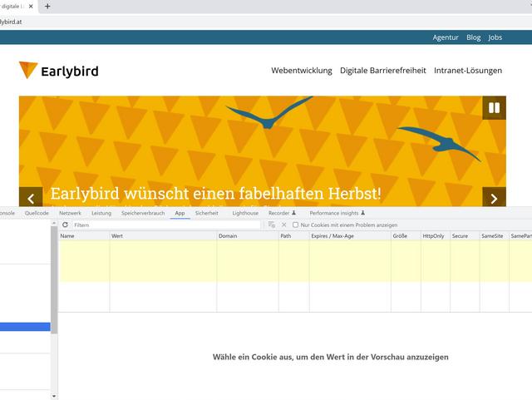Switch to the Recorder tab

(282, 213)
